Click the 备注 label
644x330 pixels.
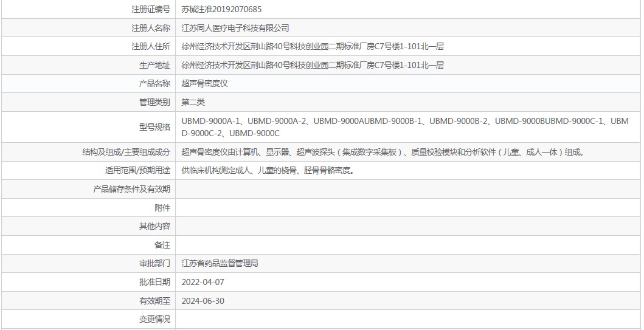pos(162,245)
